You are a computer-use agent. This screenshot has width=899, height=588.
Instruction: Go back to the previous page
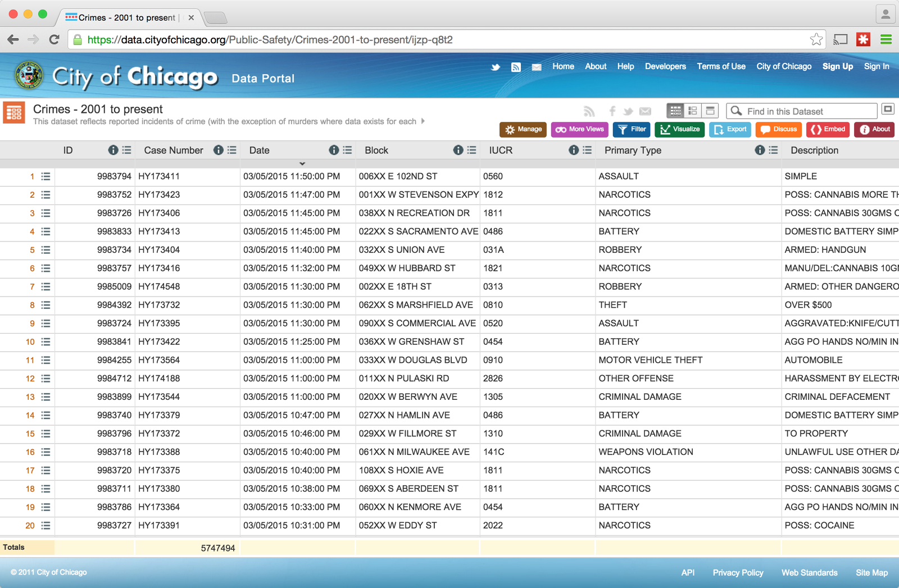click(x=13, y=39)
